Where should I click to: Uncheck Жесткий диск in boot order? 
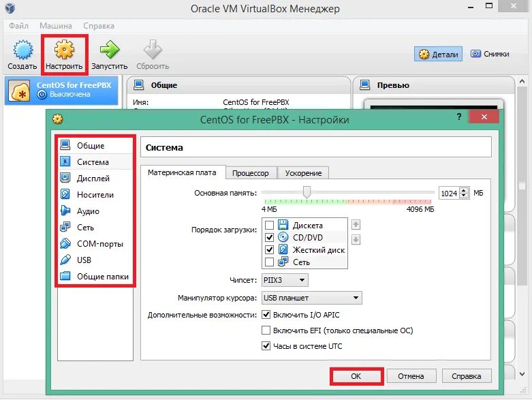(x=269, y=249)
